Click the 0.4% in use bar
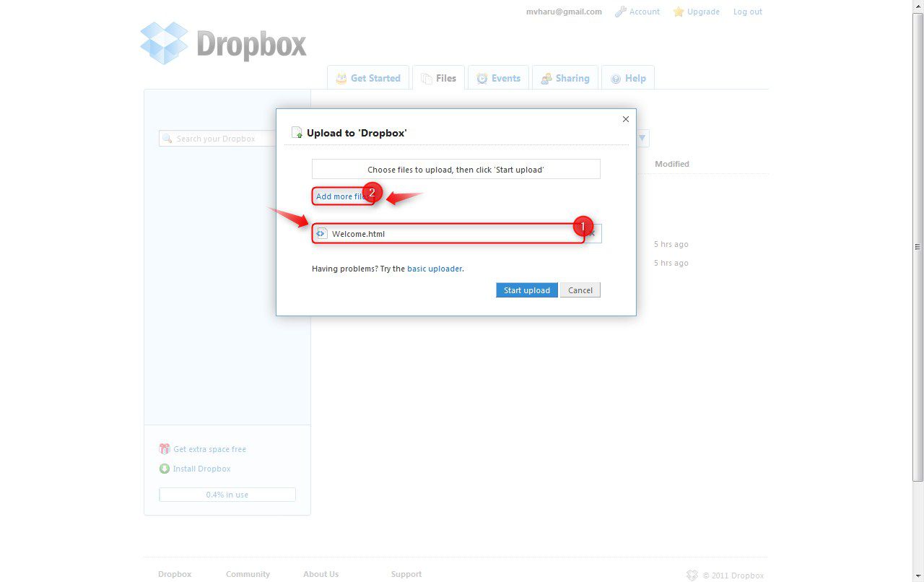 pos(227,495)
